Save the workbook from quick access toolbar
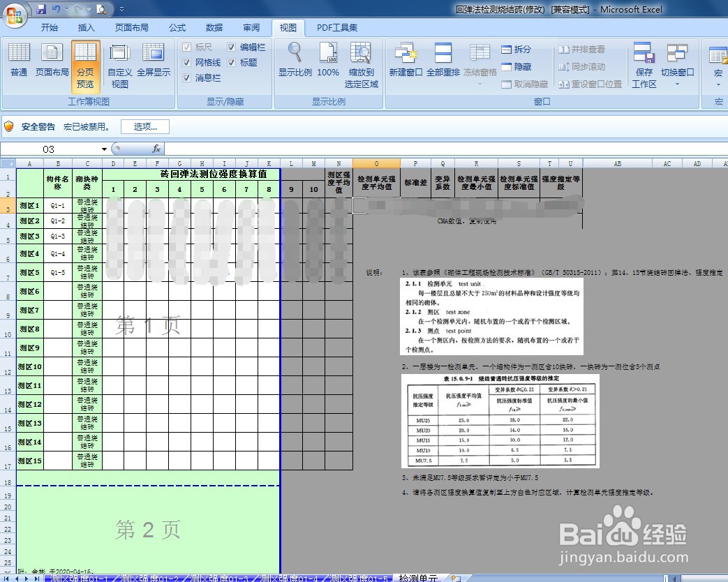This screenshot has width=728, height=582. (x=41, y=9)
